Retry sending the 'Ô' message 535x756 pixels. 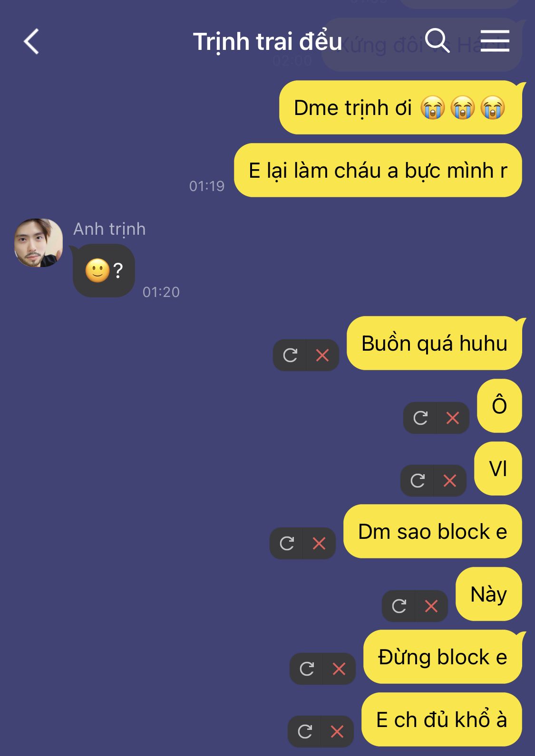pyautogui.click(x=420, y=418)
